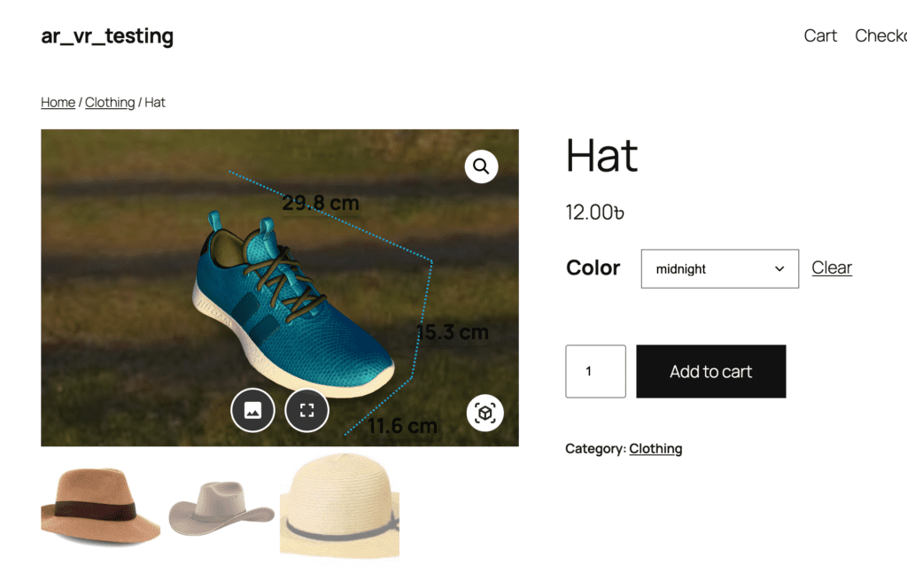Click the ar_vr_testing site title

(107, 36)
